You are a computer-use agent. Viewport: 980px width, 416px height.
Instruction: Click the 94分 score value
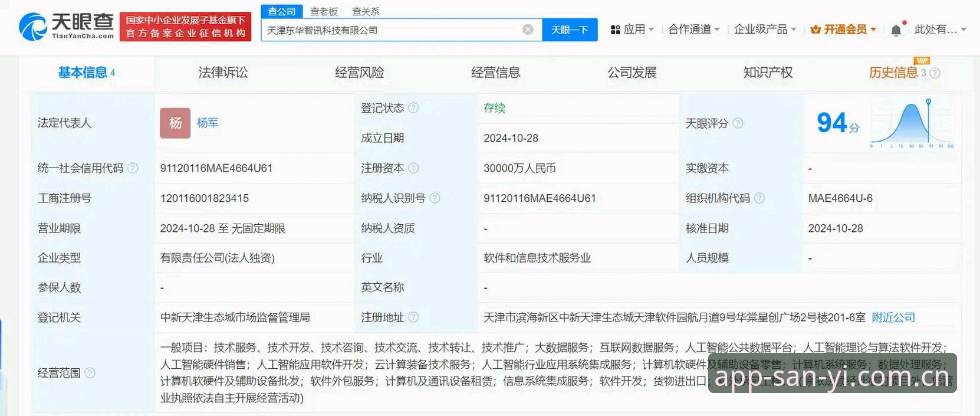pyautogui.click(x=837, y=123)
